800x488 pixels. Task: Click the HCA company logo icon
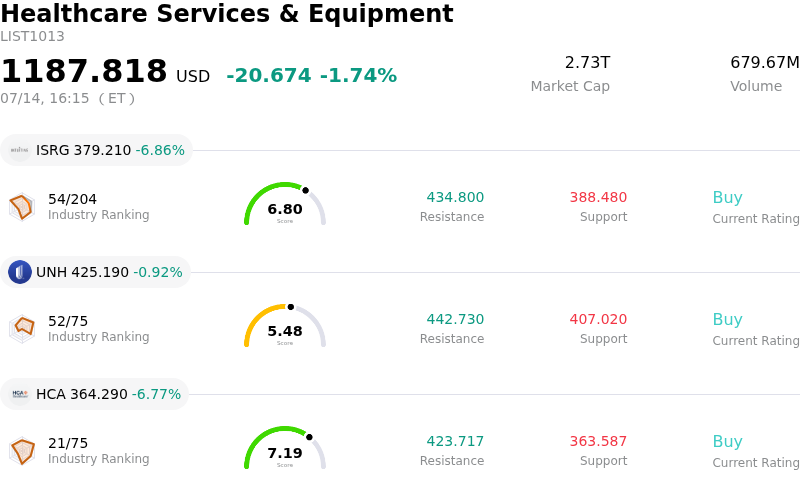click(x=20, y=394)
